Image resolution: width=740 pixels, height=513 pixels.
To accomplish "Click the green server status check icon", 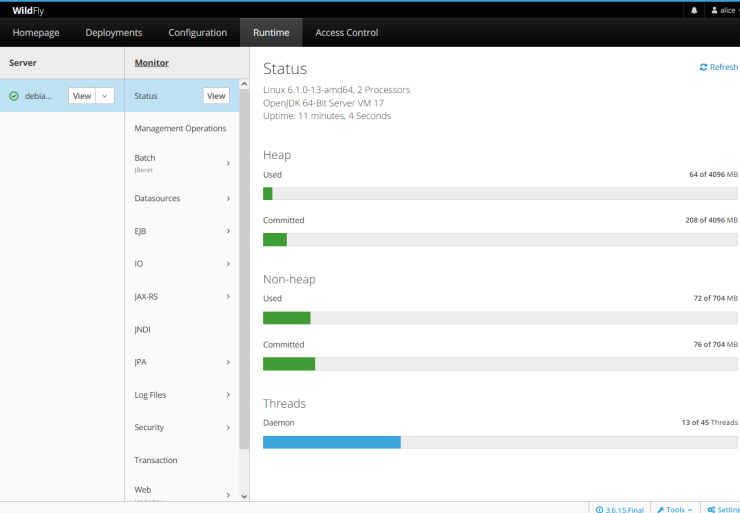I will click(14, 96).
